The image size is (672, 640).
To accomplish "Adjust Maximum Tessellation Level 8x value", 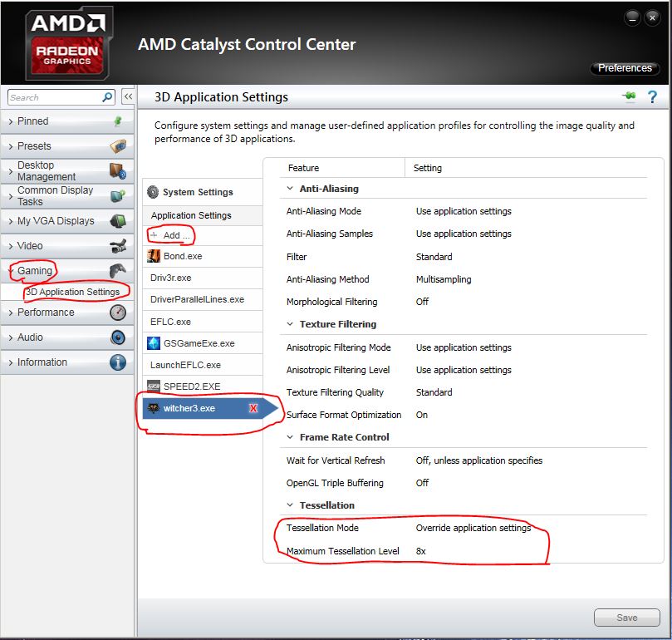I will [x=420, y=551].
